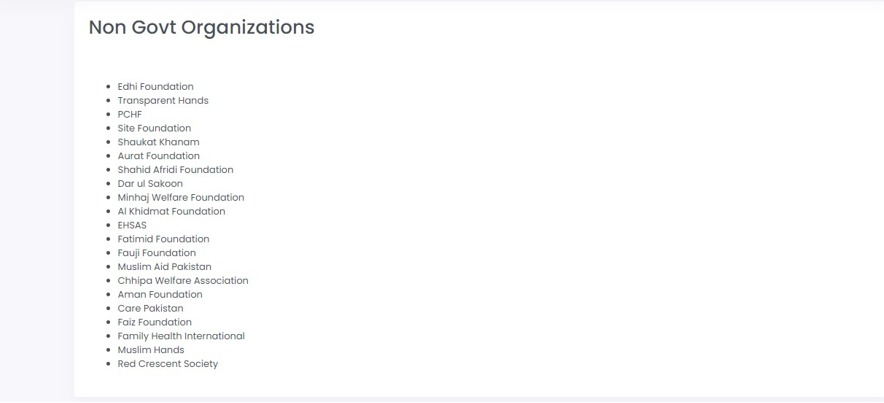Select Chhipa Welfare Association

coord(183,281)
